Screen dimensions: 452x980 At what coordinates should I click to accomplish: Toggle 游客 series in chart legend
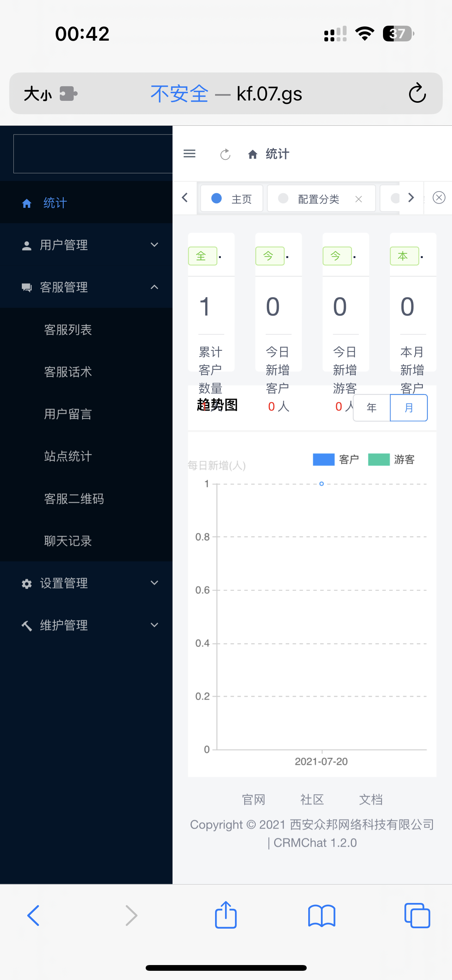(391, 459)
